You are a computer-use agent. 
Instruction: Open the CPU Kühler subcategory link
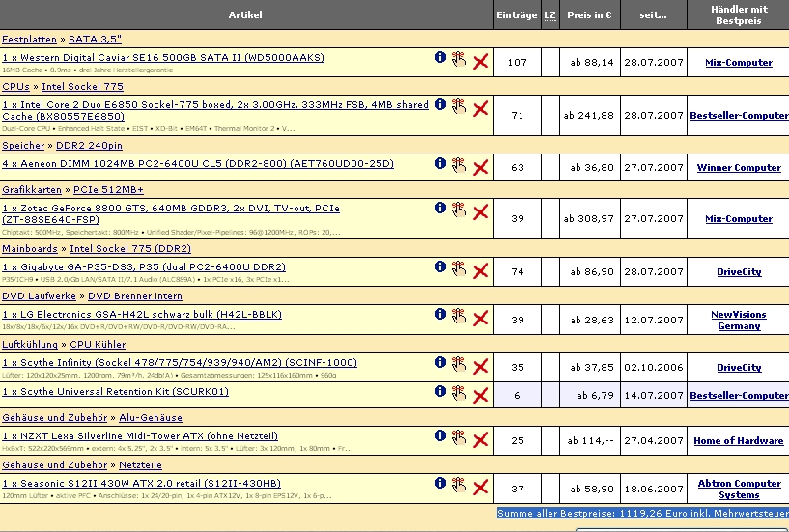pos(98,345)
